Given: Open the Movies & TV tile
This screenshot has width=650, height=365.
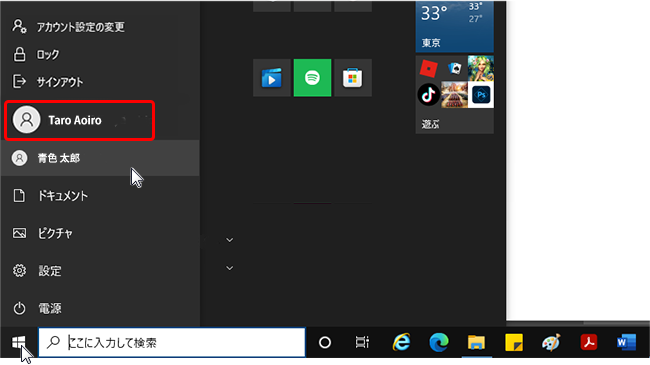Looking at the screenshot, I should point(272,78).
